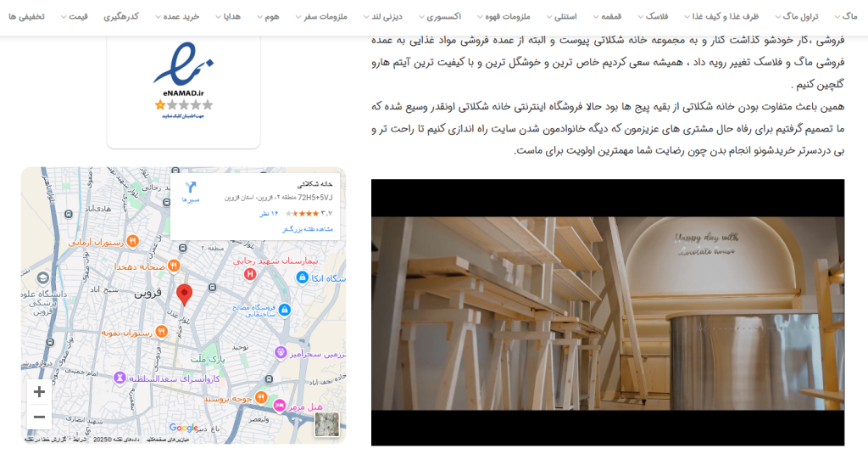Expand the اکسسوری menu chevron

tap(421, 17)
